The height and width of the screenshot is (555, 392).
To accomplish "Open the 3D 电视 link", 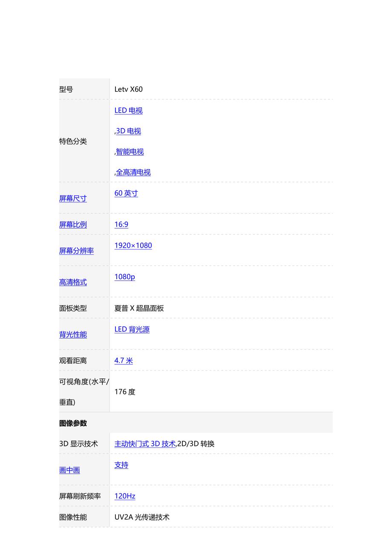I will tap(129, 131).
